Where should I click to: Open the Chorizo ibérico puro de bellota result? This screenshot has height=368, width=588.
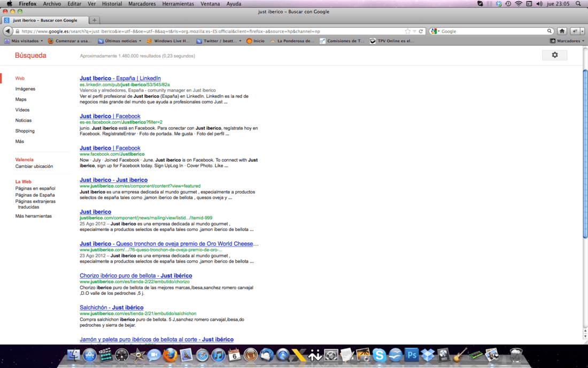click(136, 275)
